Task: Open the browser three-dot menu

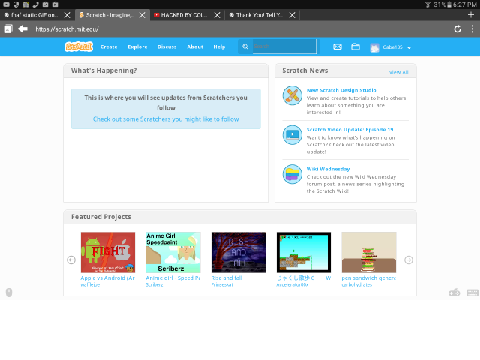Action: 472,29
